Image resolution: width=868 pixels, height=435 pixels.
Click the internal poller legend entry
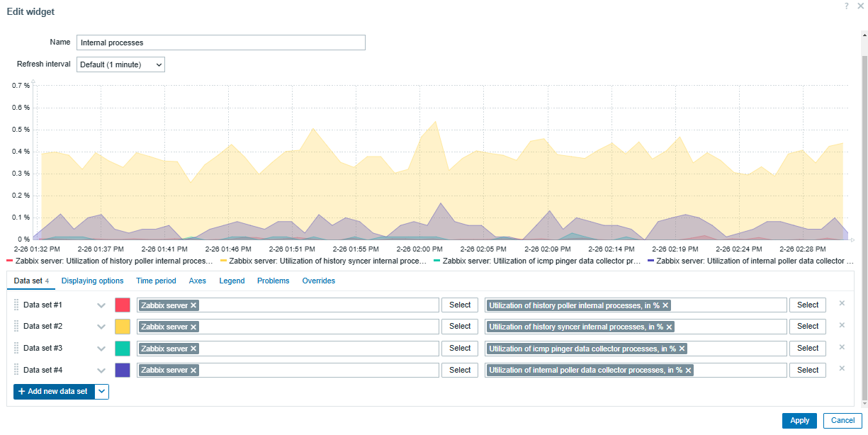(x=751, y=261)
